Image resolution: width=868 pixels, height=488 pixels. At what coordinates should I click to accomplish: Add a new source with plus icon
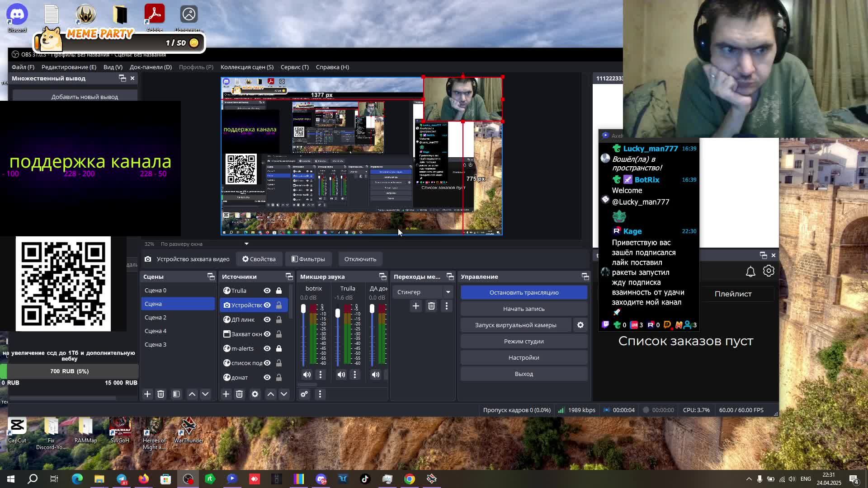point(226,394)
